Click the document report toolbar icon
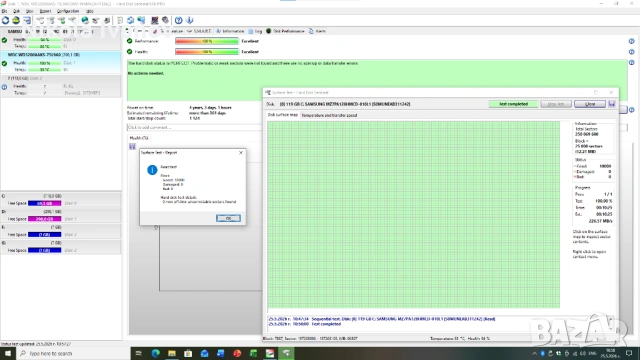Viewport: 640px width, 360px height. 120,20
